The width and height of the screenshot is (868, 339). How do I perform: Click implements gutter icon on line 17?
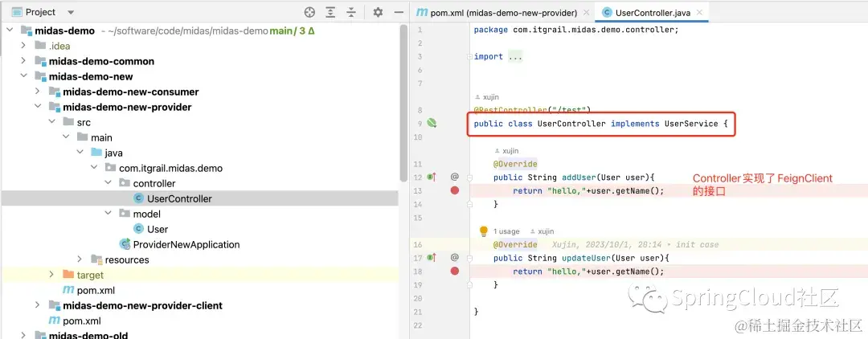point(432,258)
